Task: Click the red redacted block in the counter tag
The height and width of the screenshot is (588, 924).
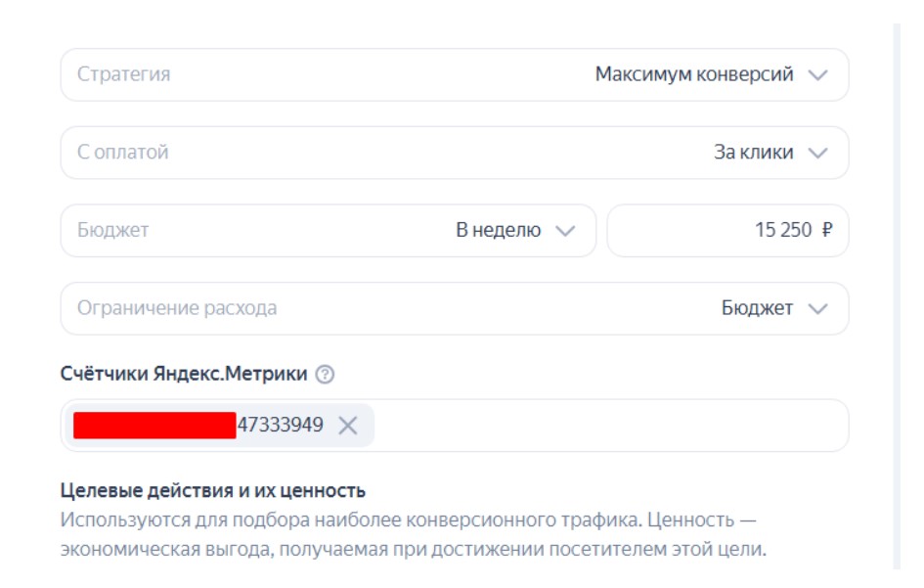Action: click(x=154, y=426)
